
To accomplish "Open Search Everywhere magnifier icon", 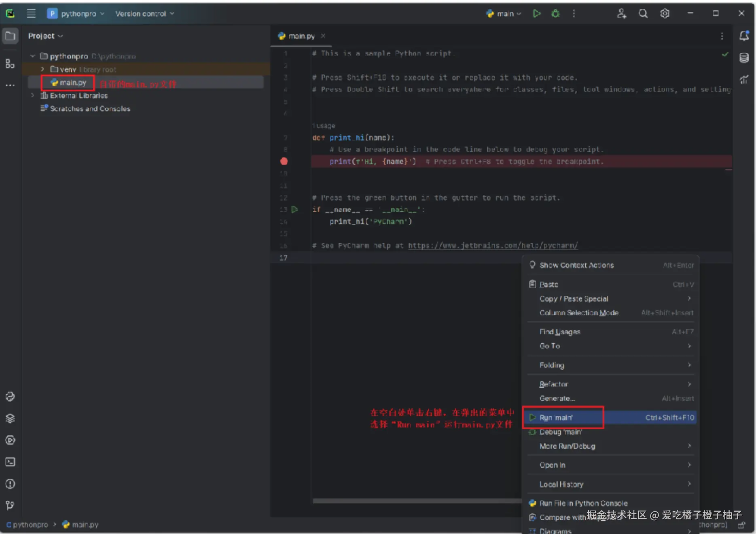I will click(643, 13).
